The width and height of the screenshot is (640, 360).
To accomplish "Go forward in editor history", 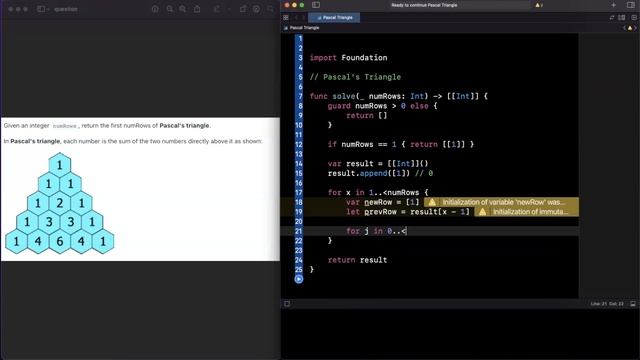I will click(303, 18).
